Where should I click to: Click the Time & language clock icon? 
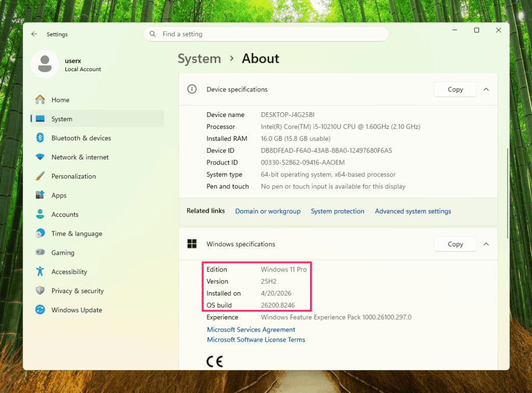coord(40,233)
